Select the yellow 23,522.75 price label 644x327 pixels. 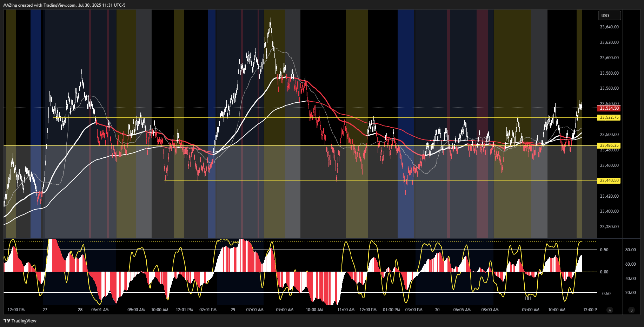[x=609, y=117]
